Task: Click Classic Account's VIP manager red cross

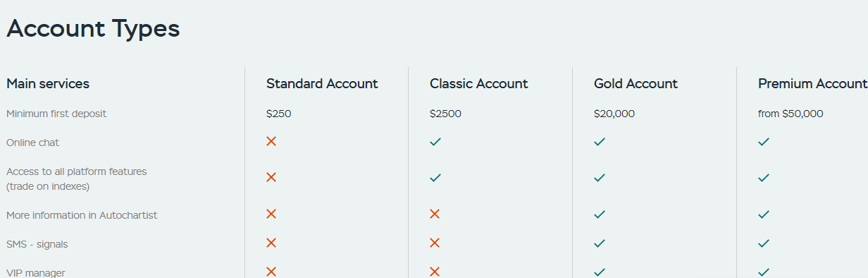Action: tap(435, 272)
